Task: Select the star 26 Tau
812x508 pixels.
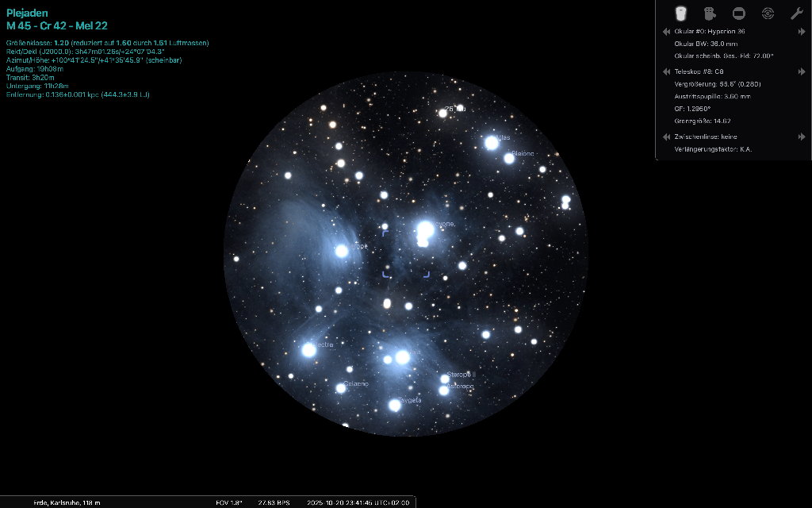Action: 442,113
